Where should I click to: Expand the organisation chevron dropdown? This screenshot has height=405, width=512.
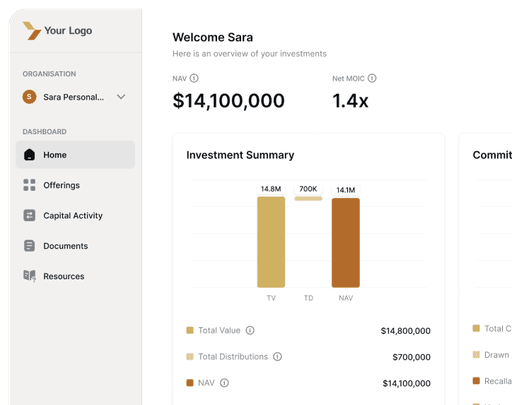pos(121,97)
